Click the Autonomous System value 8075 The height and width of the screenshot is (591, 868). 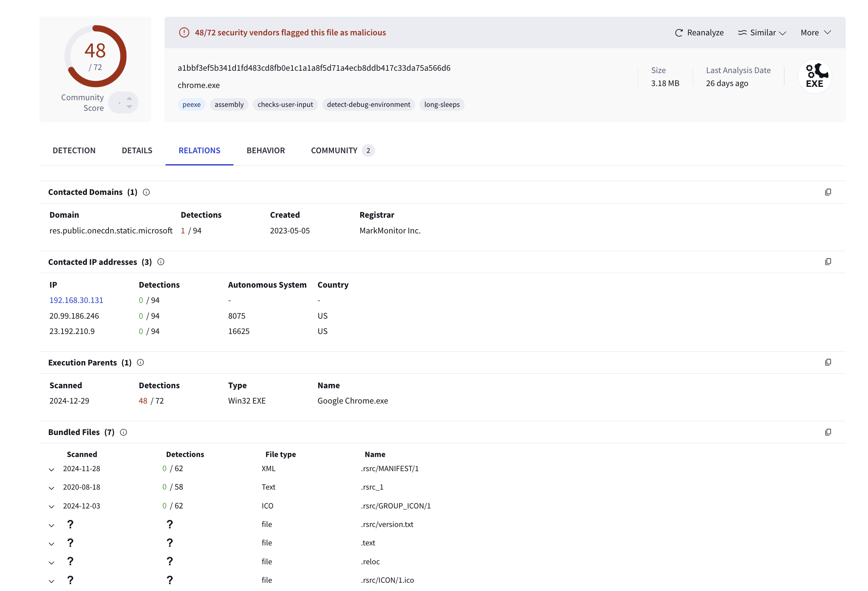tap(237, 316)
